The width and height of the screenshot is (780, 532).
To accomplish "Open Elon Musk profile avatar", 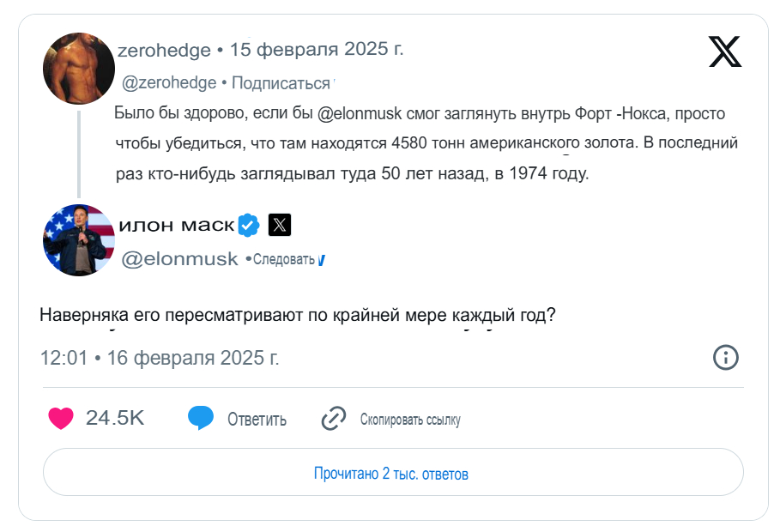I will [x=79, y=240].
